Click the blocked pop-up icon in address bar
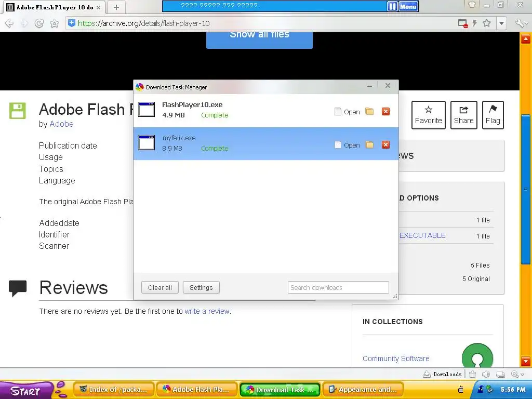Image resolution: width=532 pixels, height=399 pixels. pyautogui.click(x=463, y=23)
